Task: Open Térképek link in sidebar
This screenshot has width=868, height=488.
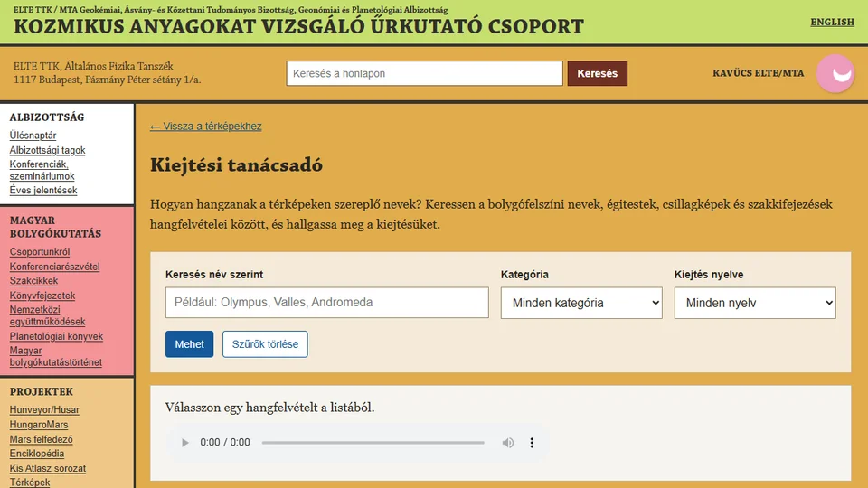Action: pyautogui.click(x=29, y=483)
